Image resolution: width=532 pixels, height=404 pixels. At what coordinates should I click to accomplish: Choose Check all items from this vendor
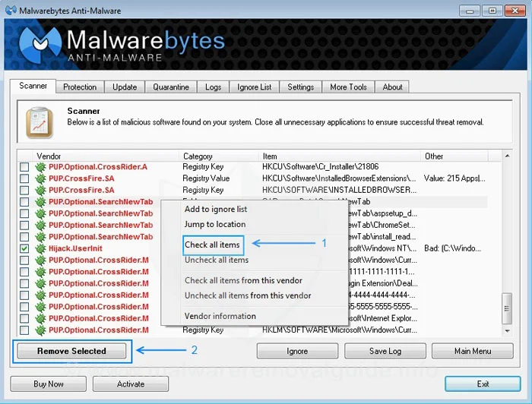point(243,281)
